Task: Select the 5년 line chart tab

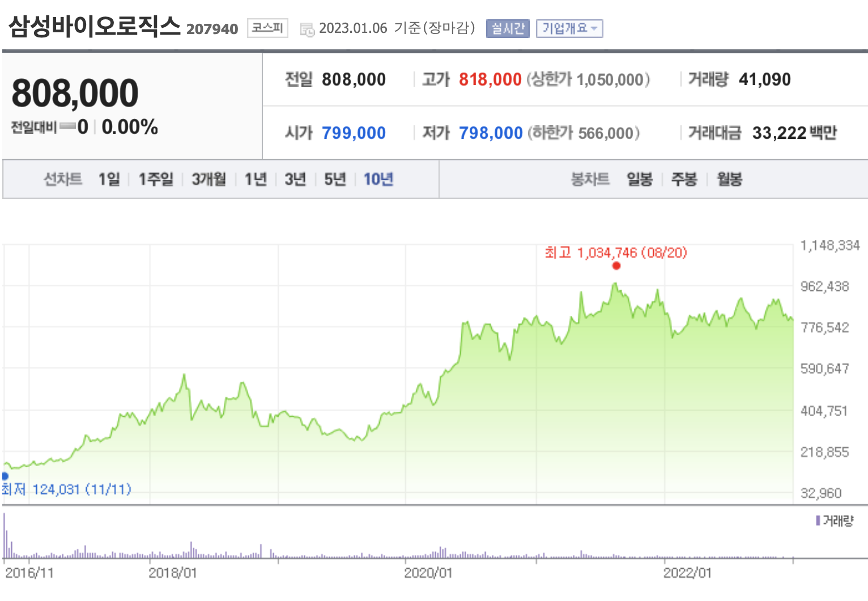Action: pos(335,179)
